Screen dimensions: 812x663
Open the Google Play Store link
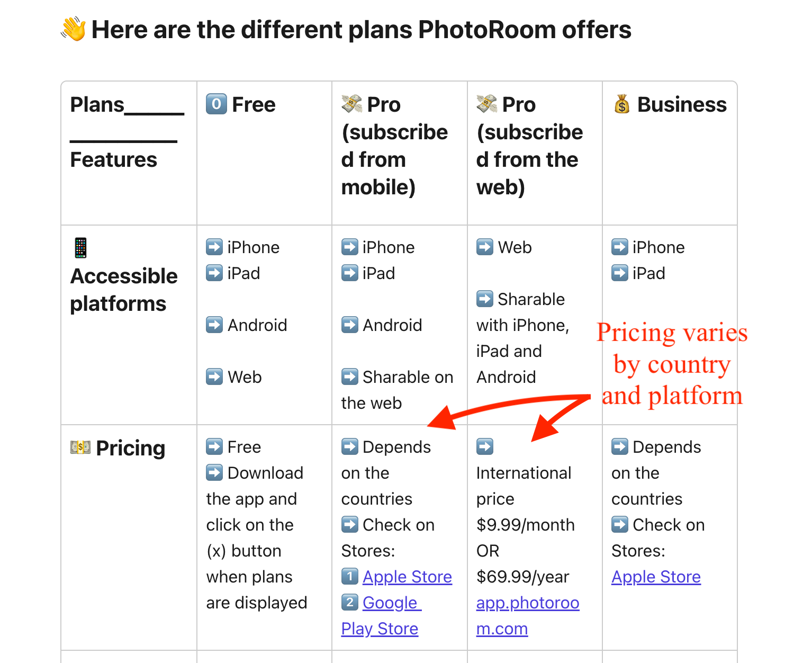point(381,616)
